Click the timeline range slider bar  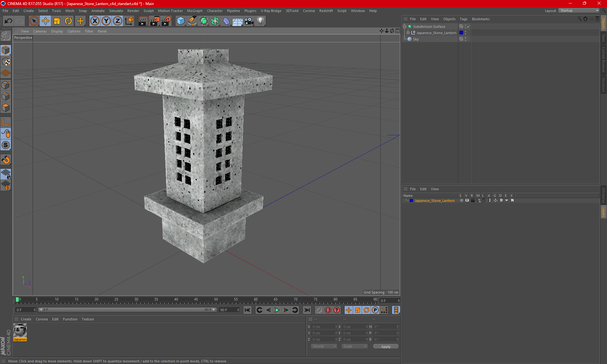(x=128, y=310)
